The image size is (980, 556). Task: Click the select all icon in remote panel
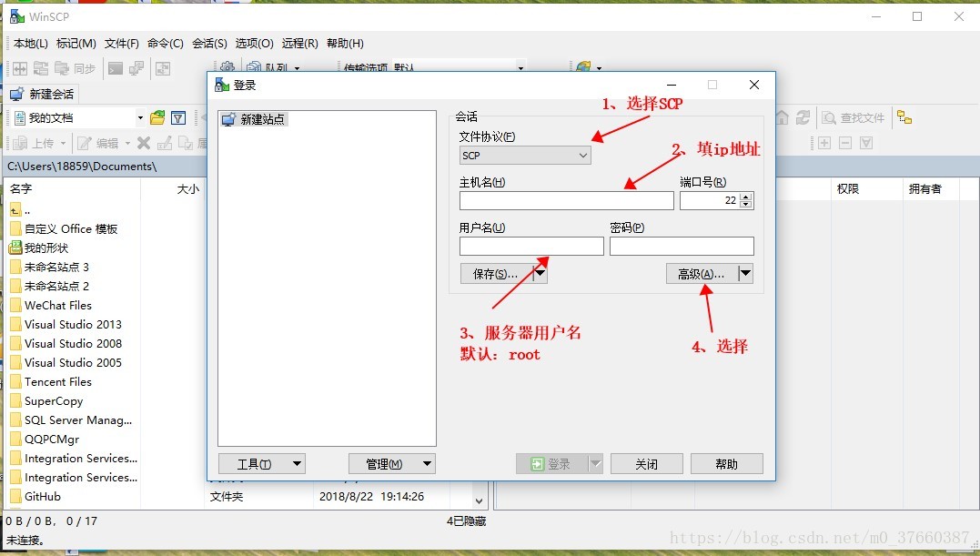pos(866,143)
